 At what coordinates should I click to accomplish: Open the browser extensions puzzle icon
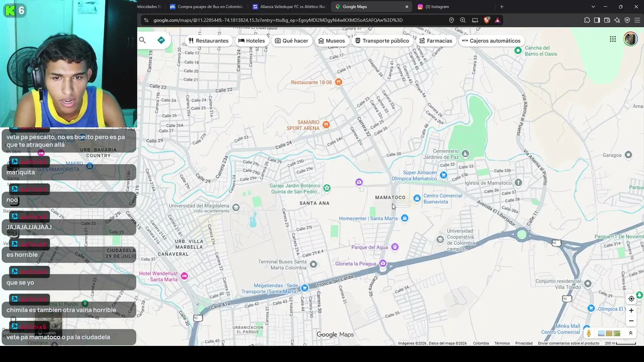click(587, 20)
